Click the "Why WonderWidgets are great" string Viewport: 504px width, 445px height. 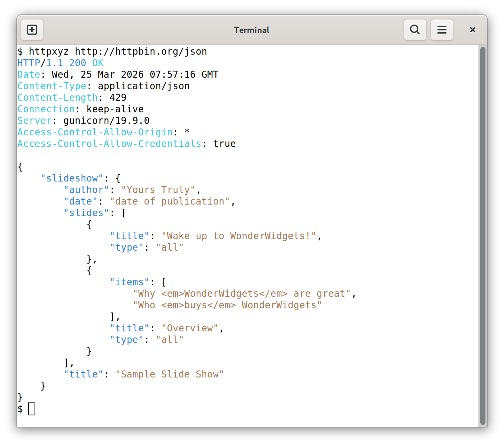point(242,294)
